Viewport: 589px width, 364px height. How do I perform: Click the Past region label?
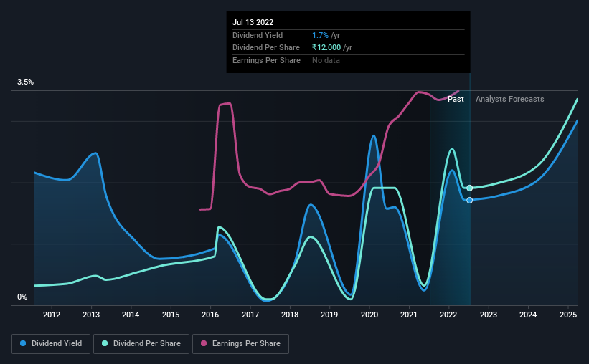pyautogui.click(x=456, y=99)
